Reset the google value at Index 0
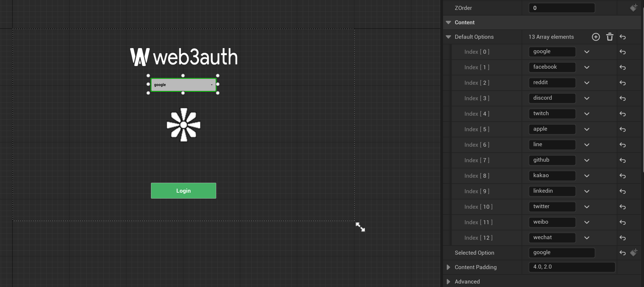 (623, 52)
